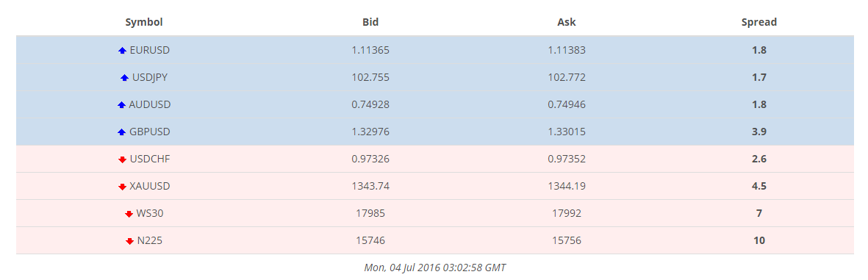Click the XAUUSD spread value 4.5
This screenshot has width=868, height=280.
pos(759,187)
